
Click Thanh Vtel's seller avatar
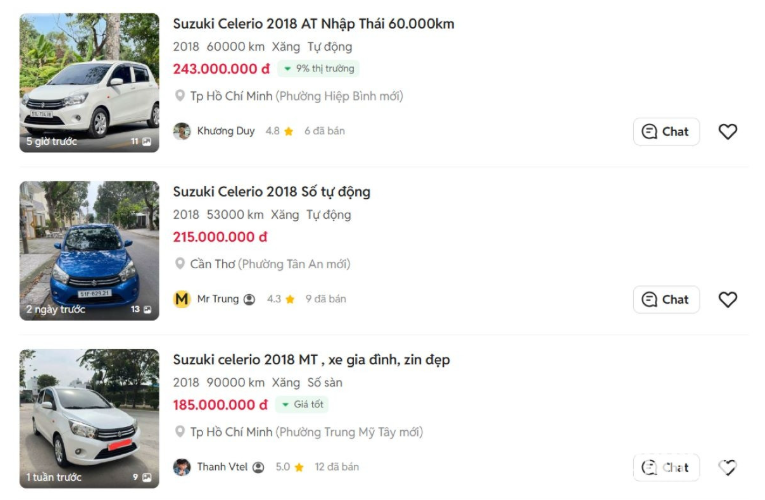182,467
